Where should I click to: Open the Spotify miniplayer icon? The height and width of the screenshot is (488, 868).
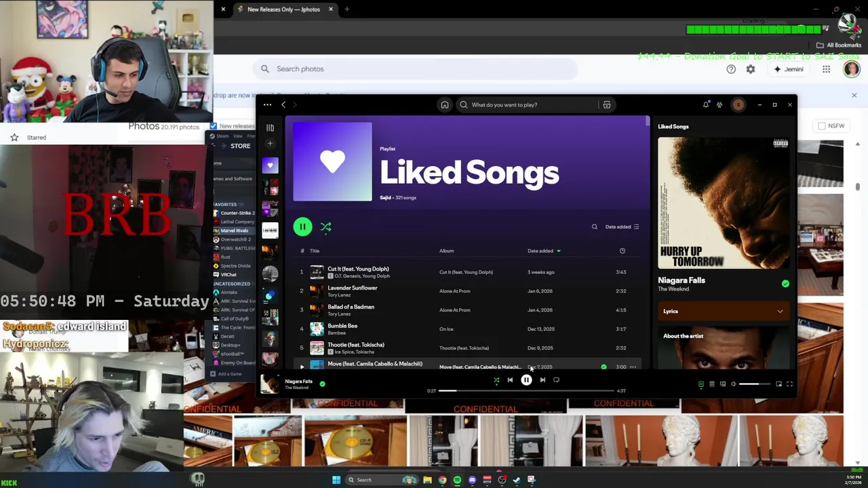pos(778,384)
